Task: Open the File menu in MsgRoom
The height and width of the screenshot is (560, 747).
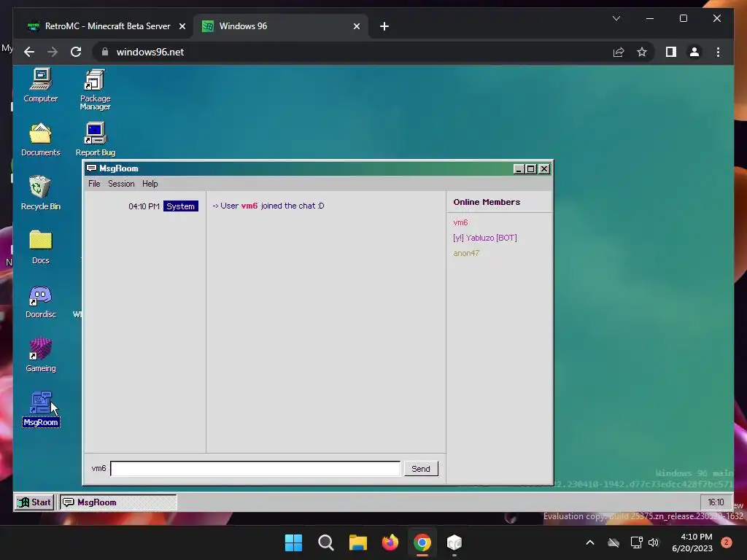Action: coord(94,184)
